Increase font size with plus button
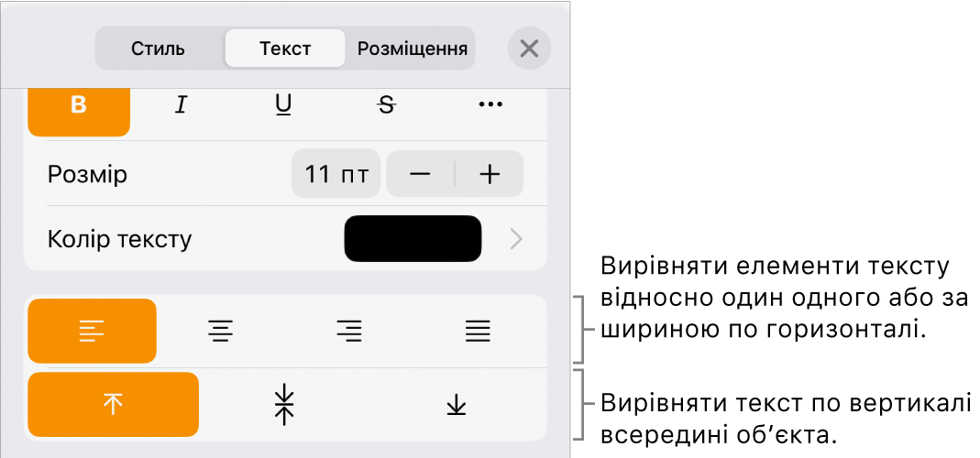The width and height of the screenshot is (980, 458). coord(490,174)
